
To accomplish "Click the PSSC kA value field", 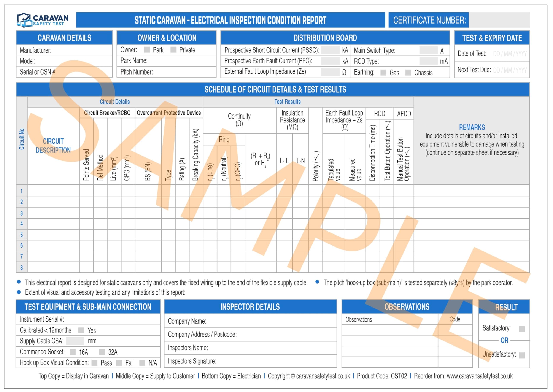I will [331, 50].
